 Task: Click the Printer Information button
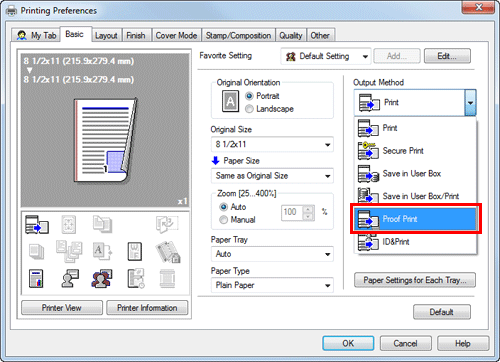click(x=147, y=308)
